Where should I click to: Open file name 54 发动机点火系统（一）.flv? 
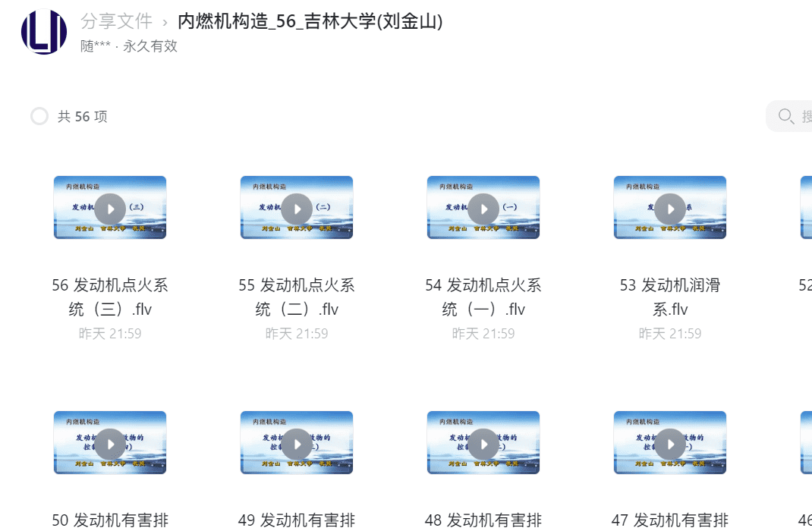click(483, 297)
